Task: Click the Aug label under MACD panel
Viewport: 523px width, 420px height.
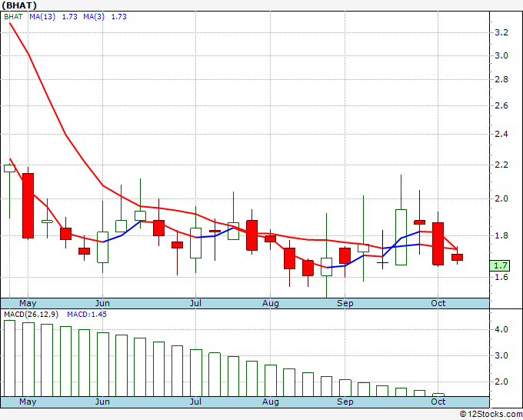Action: pyautogui.click(x=270, y=402)
